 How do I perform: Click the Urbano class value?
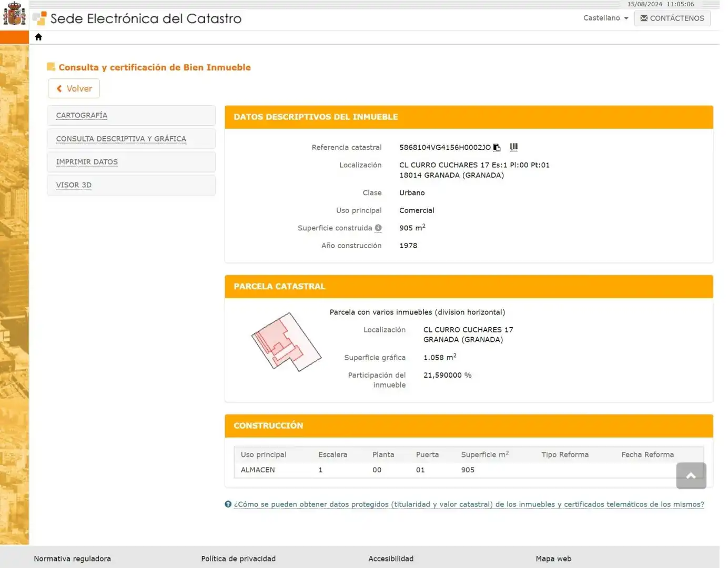pos(412,193)
